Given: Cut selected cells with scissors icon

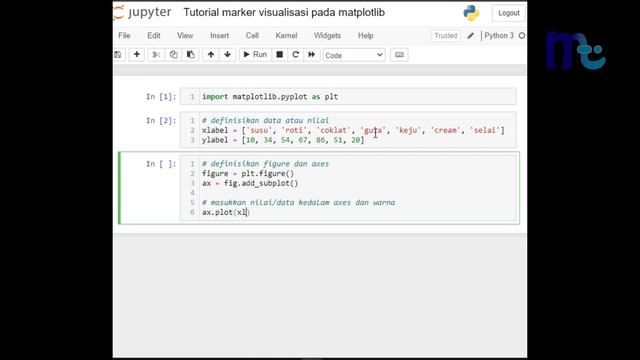Looking at the screenshot, I should (x=156, y=55).
